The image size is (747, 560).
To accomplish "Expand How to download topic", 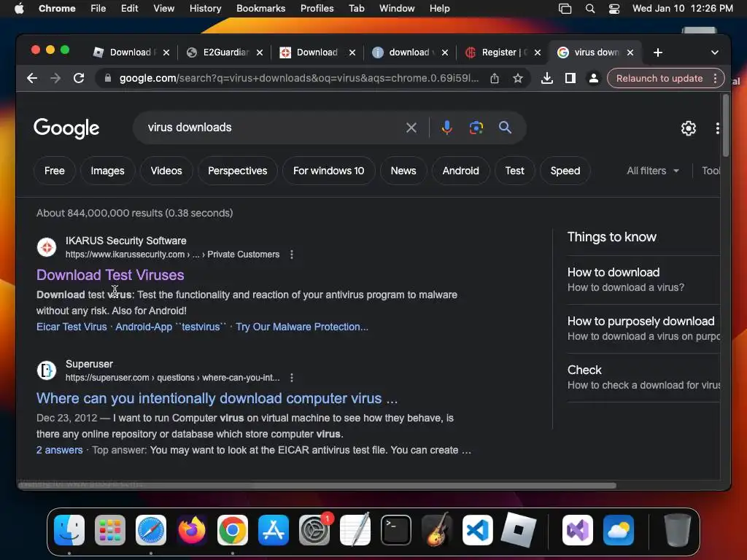I will coord(643,279).
